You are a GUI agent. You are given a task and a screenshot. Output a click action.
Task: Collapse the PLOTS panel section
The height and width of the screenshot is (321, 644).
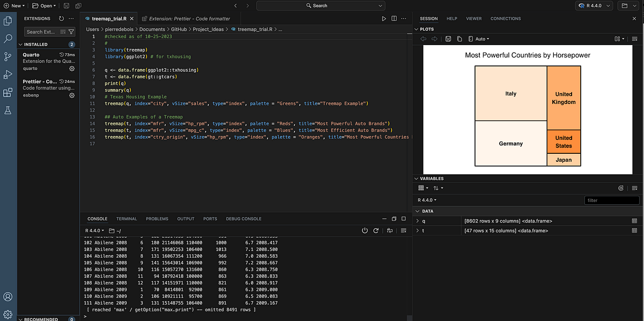click(417, 29)
